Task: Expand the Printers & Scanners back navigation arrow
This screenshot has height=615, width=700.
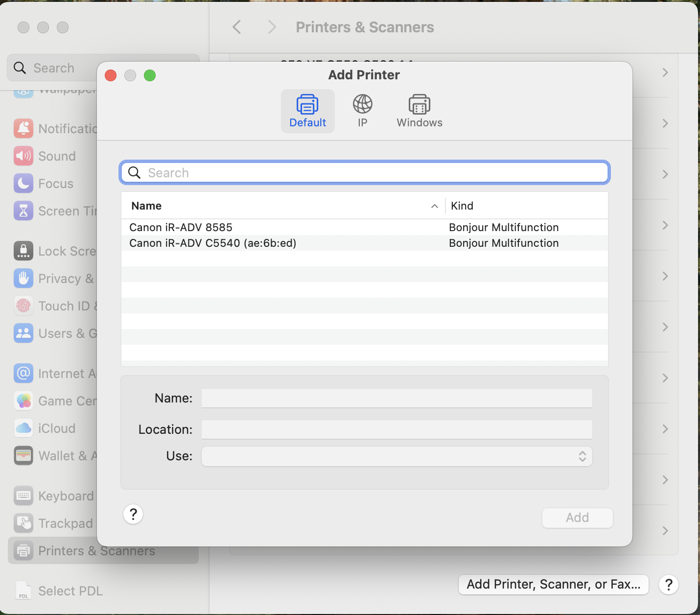Action: coord(237,27)
